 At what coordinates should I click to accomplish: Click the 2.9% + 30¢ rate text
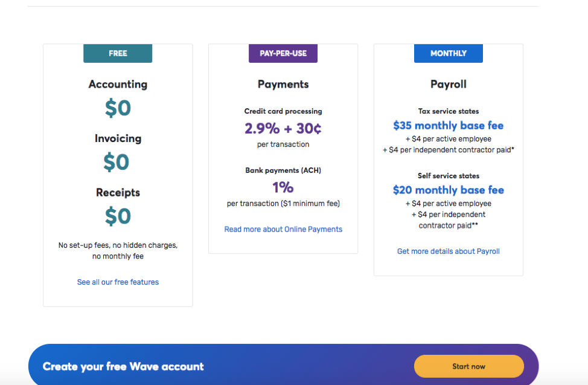point(283,128)
